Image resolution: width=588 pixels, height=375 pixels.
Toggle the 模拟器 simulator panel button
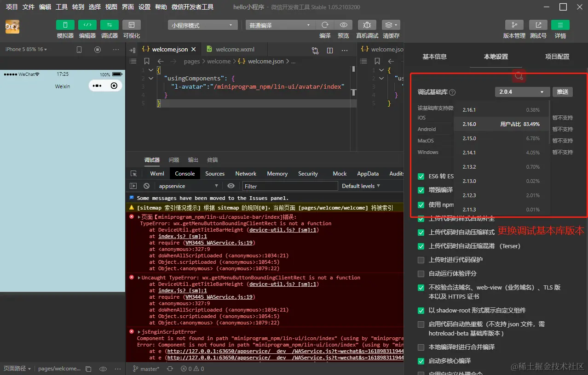pos(65,25)
